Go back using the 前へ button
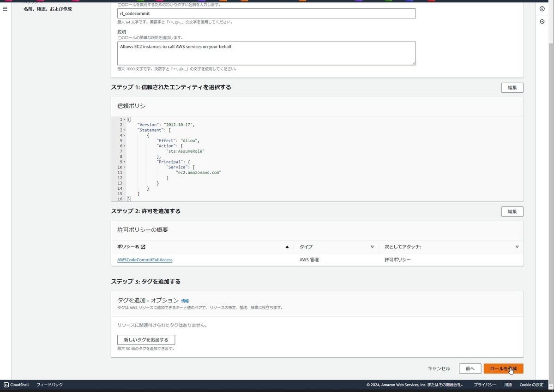Image resolution: width=554 pixels, height=392 pixels. (x=470, y=368)
